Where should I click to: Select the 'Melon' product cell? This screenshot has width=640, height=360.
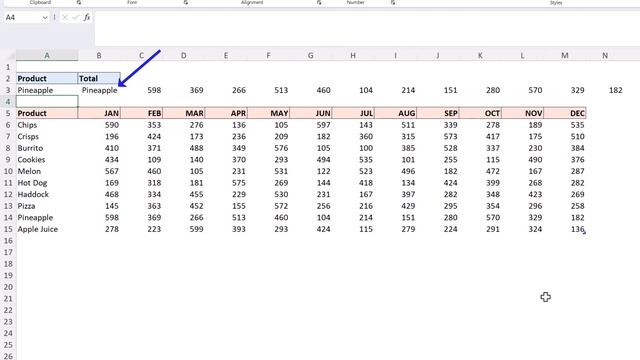[47, 171]
